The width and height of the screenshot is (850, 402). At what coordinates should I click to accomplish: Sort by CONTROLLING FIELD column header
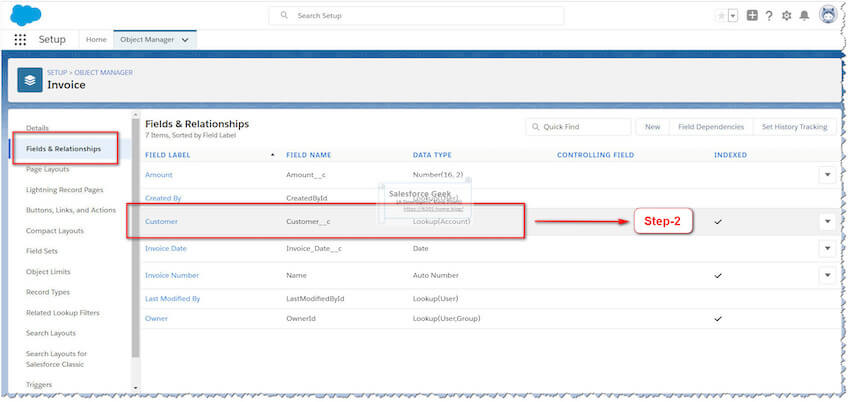(x=595, y=155)
